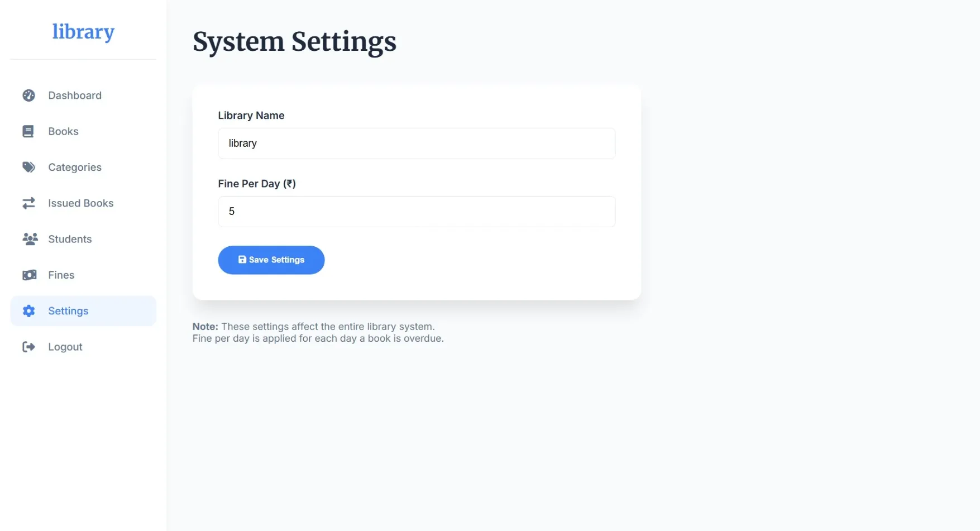The image size is (980, 531).
Task: Click the library logo in sidebar
Action: (x=83, y=32)
